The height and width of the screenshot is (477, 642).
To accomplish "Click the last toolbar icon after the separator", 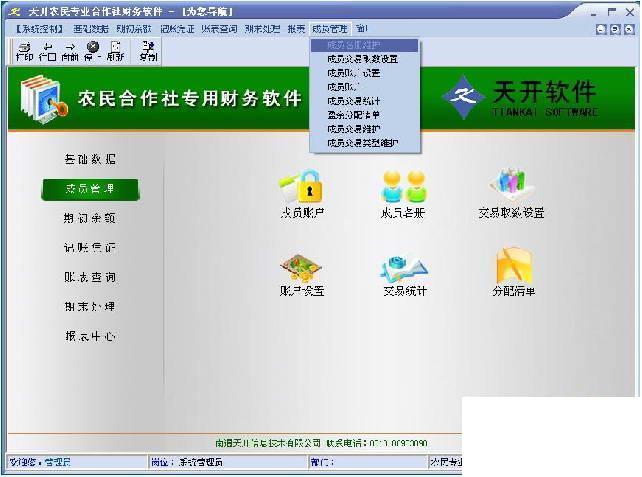I will click(148, 52).
